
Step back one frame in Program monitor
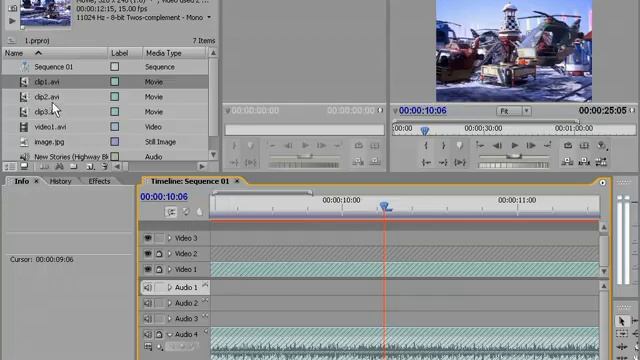click(x=497, y=145)
